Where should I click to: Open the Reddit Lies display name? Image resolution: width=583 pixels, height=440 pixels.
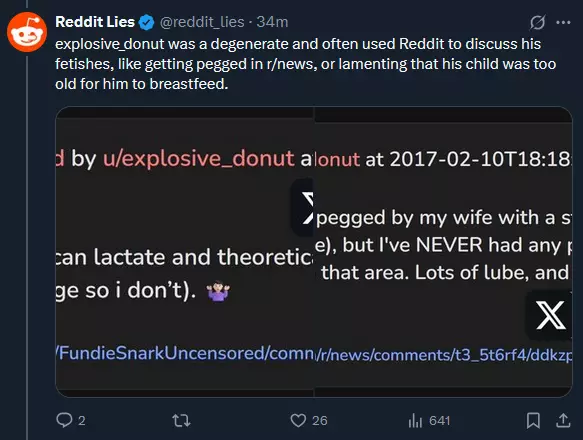pyautogui.click(x=95, y=22)
